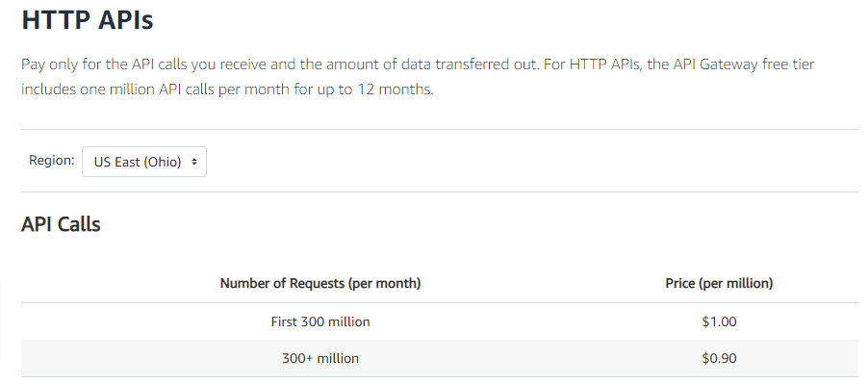Click the "Region:" label
Image resolution: width=868 pixels, height=385 pixels.
[x=52, y=161]
